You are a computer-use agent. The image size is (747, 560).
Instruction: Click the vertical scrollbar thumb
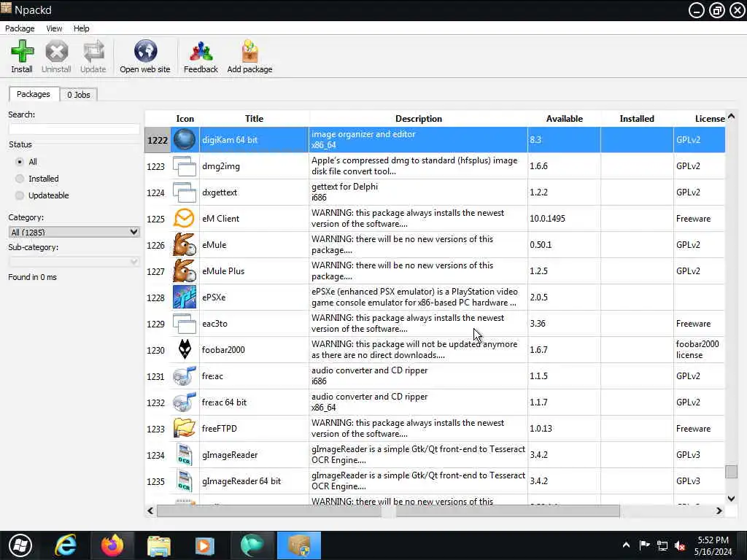[731, 472]
